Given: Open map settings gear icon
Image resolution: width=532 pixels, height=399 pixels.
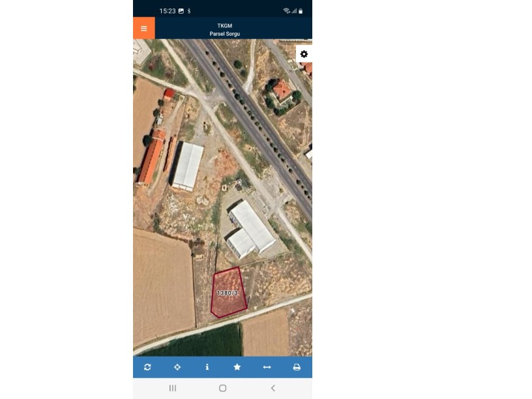Looking at the screenshot, I should click(x=304, y=54).
